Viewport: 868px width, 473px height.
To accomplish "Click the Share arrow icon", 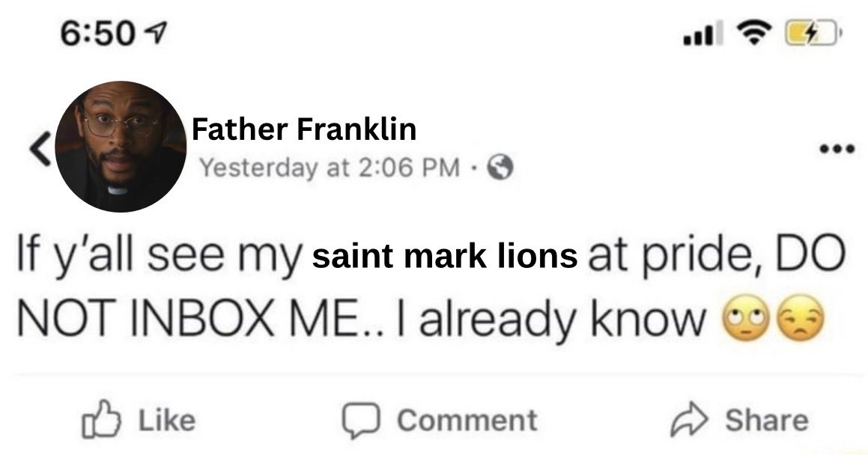I will (x=689, y=420).
